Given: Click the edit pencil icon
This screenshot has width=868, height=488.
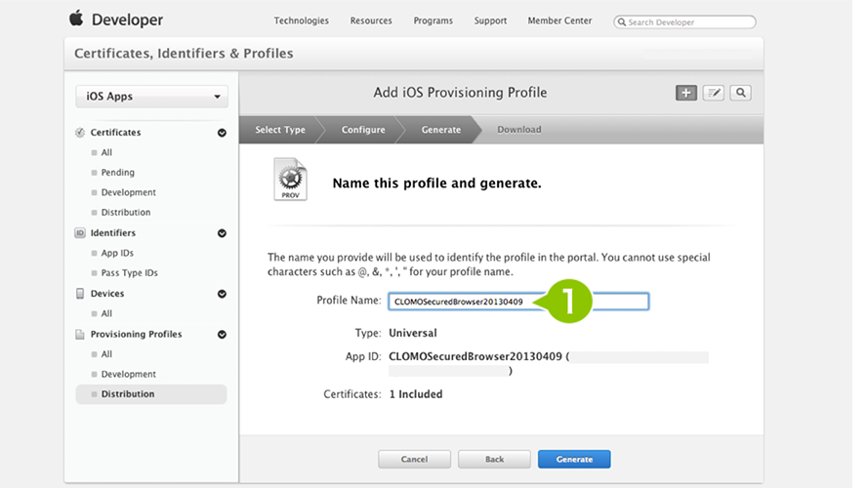Looking at the screenshot, I should [x=714, y=93].
